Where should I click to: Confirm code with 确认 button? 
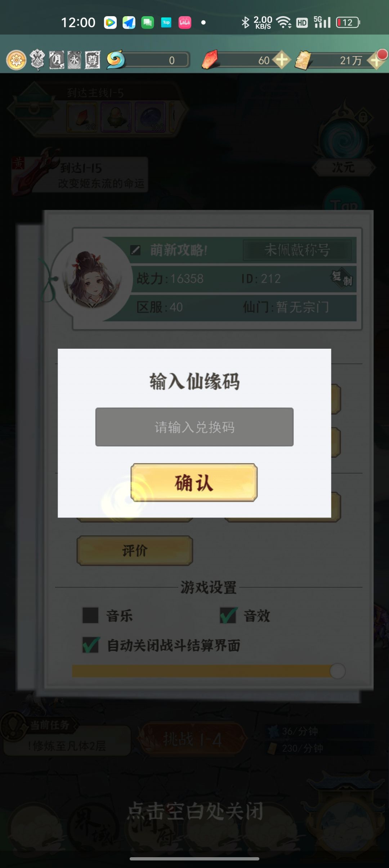point(194,482)
